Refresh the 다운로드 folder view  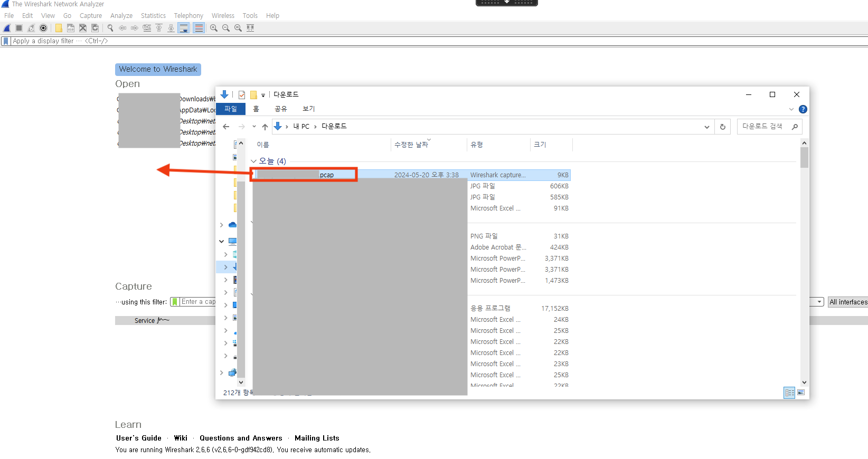click(723, 127)
